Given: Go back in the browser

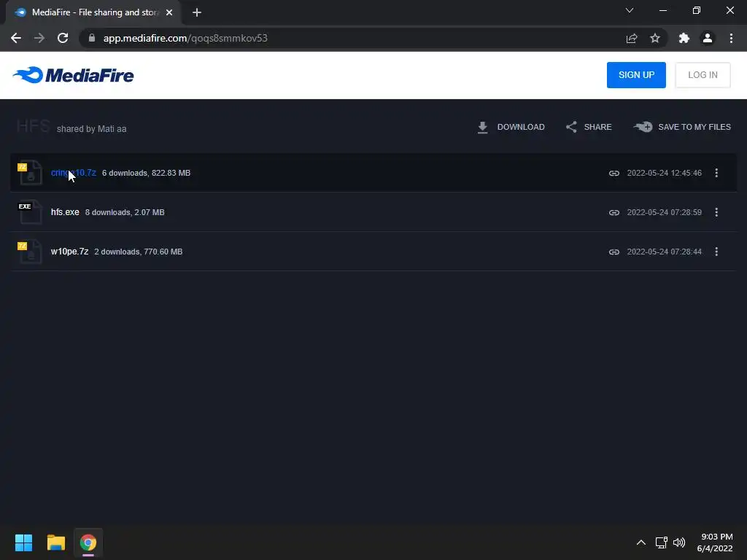Looking at the screenshot, I should [16, 38].
